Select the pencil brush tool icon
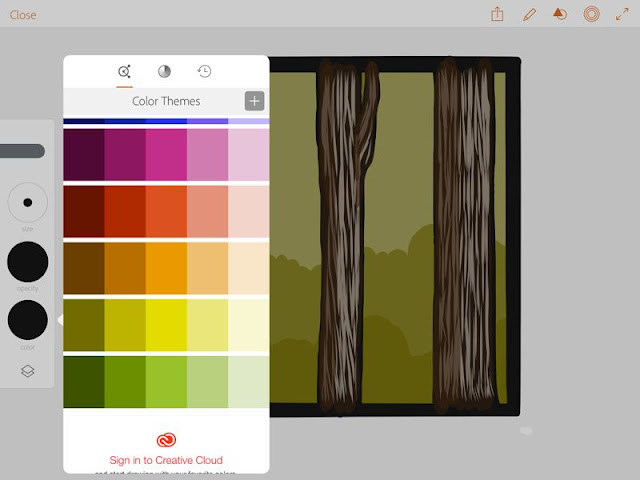Screen dimensions: 640x480 [x=529, y=15]
